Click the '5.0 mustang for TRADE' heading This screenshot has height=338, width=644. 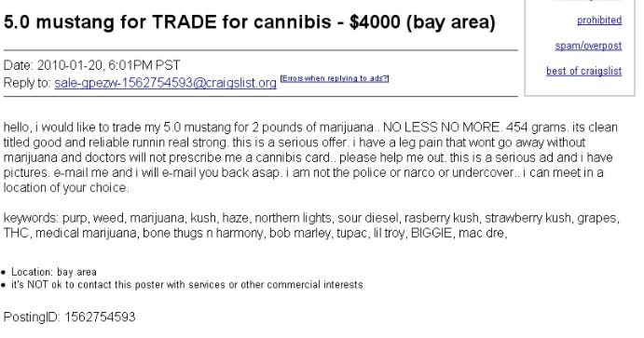click(x=110, y=22)
